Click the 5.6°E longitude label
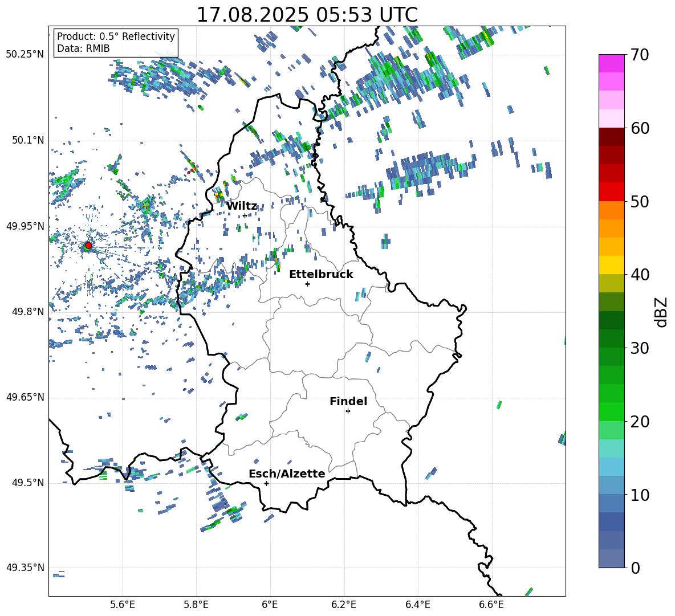 (x=123, y=605)
